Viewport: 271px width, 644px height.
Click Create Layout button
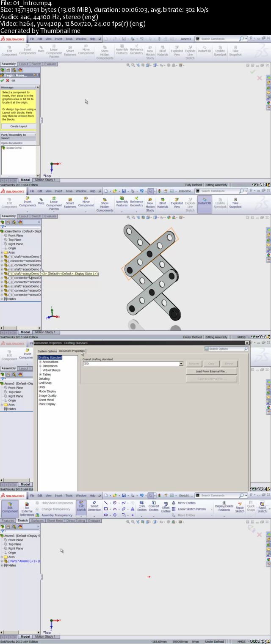coord(19,126)
